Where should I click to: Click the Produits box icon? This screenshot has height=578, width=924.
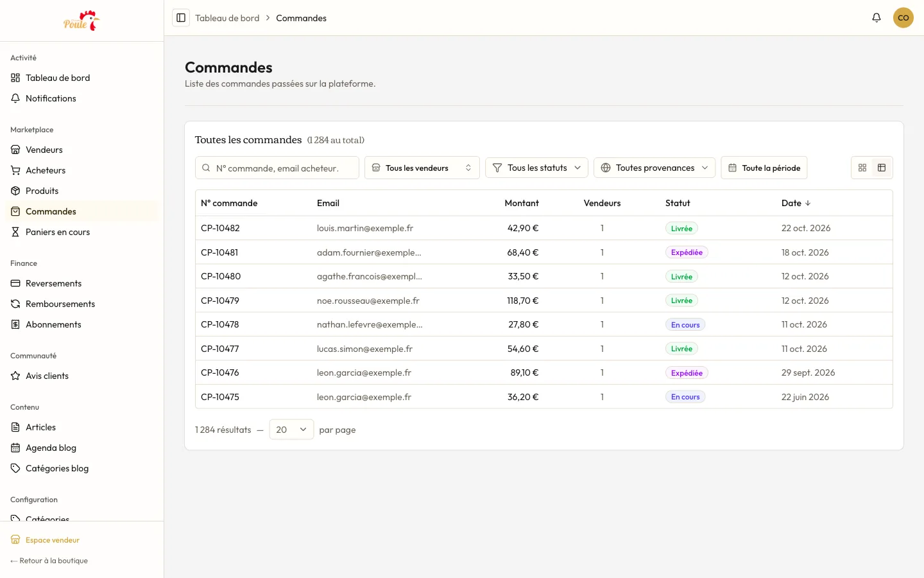(x=15, y=191)
